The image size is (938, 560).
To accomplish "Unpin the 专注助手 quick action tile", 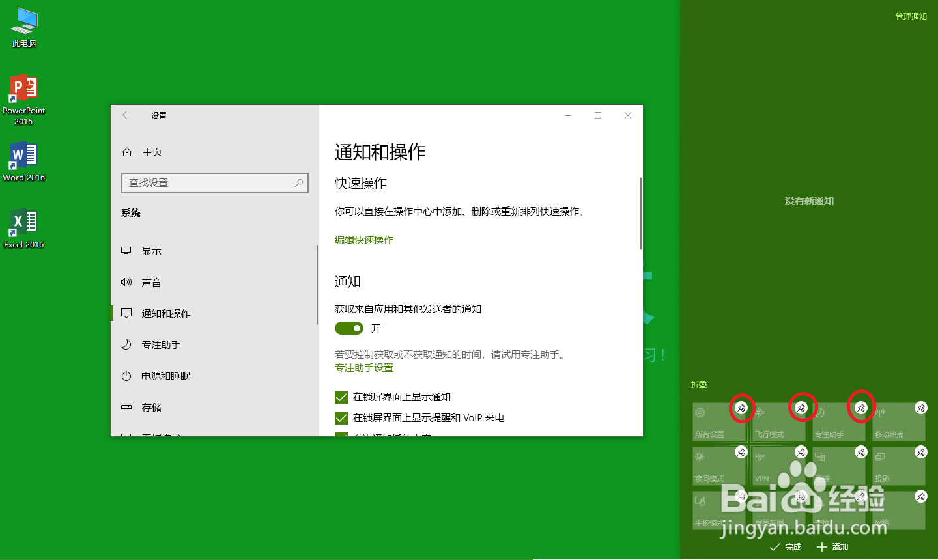I will pyautogui.click(x=861, y=408).
